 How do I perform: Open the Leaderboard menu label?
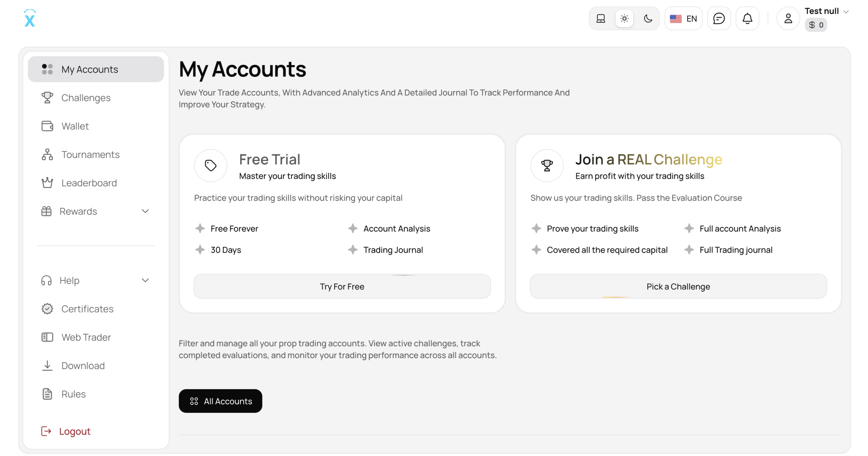[x=89, y=183]
